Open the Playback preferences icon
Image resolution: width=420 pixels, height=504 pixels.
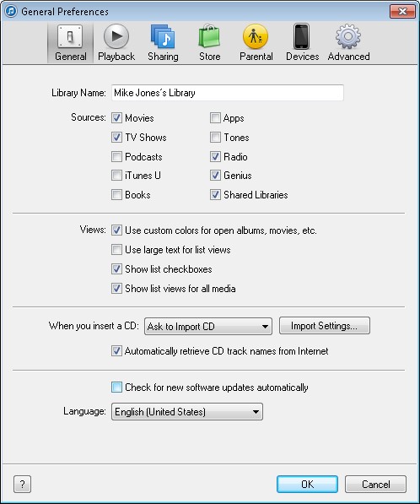116,36
